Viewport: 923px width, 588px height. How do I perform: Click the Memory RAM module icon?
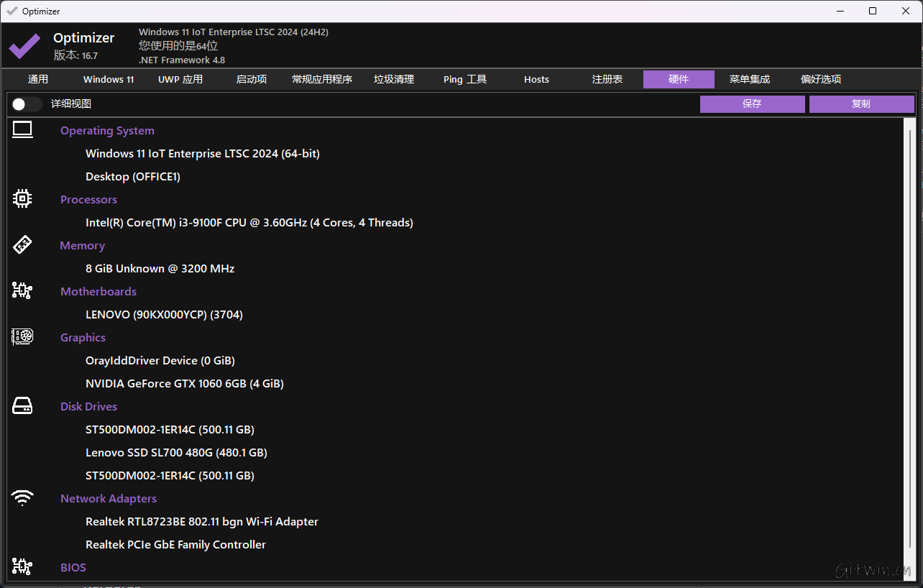[22, 244]
